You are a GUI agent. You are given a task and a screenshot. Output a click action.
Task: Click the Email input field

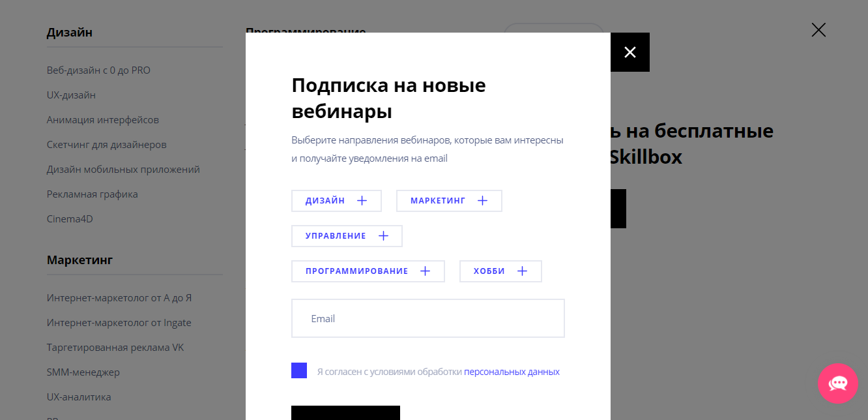(x=427, y=318)
